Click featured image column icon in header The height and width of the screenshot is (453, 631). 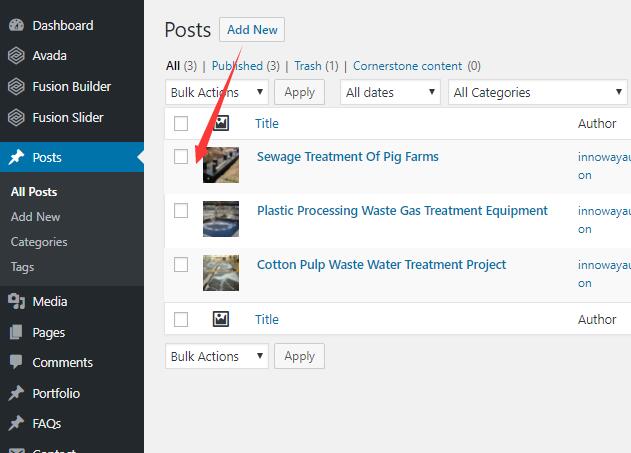point(221,123)
